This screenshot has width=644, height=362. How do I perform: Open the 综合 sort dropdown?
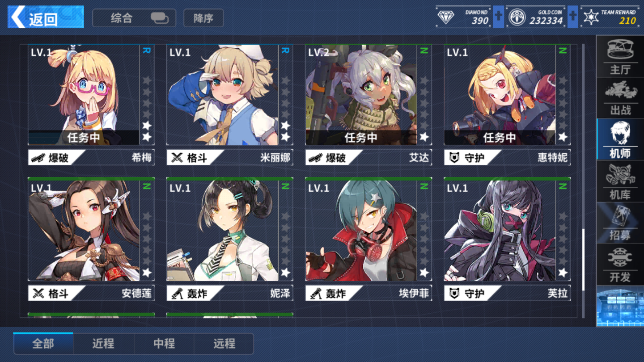[134, 18]
